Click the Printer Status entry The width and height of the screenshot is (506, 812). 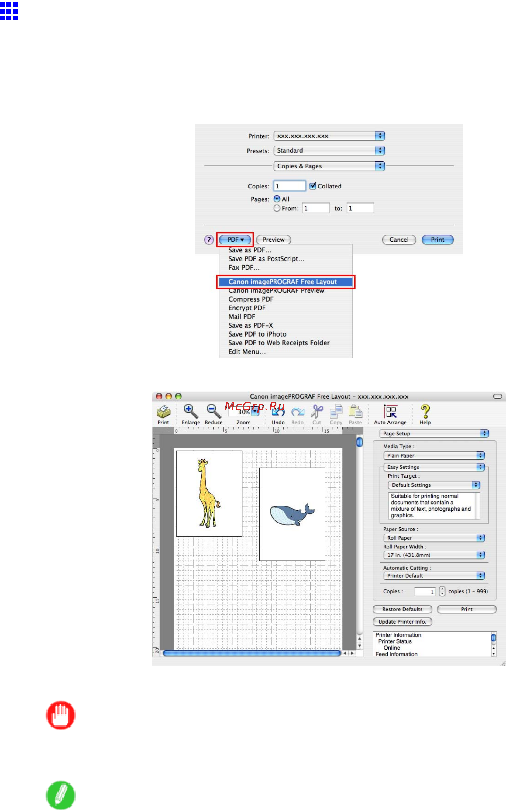395,641
